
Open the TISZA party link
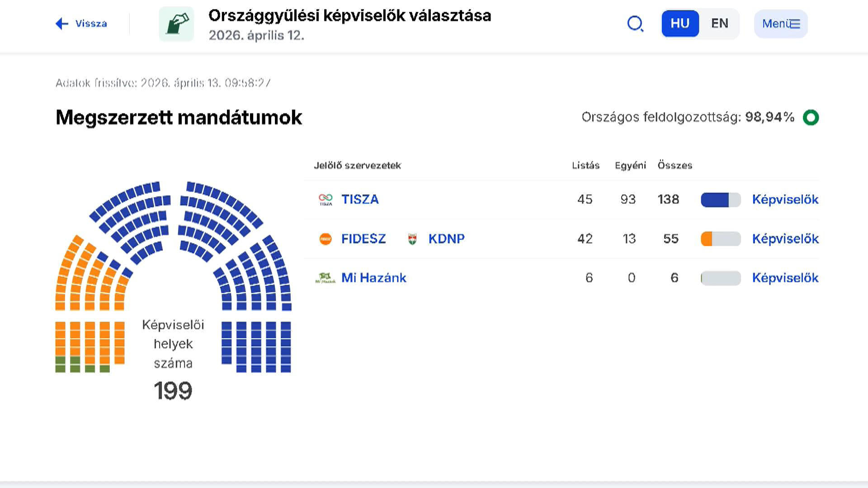(x=360, y=199)
